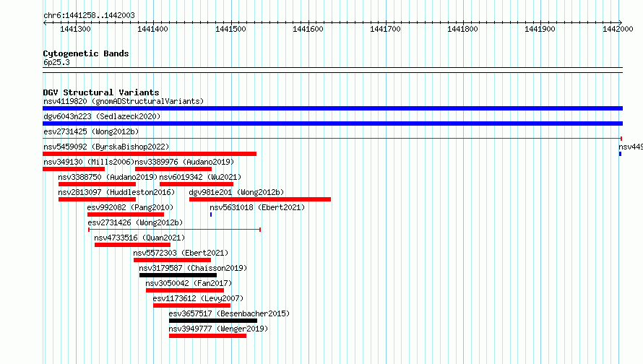
Task: Click the nsv3949777 Wenger2019 red bar
Action: click(207, 336)
